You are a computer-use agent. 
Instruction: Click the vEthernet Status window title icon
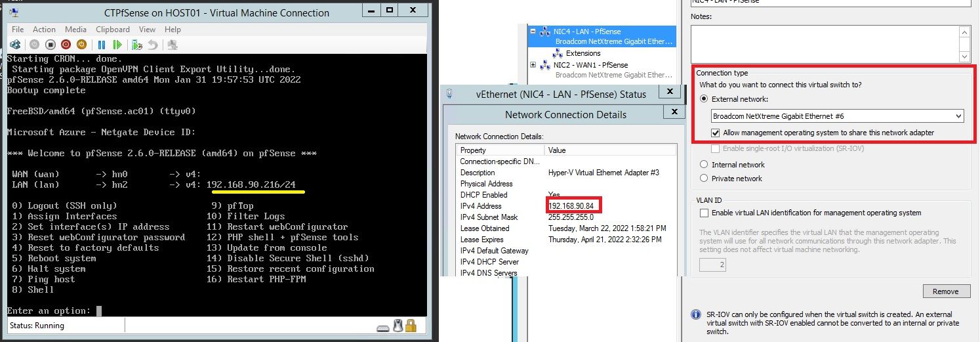tap(449, 93)
